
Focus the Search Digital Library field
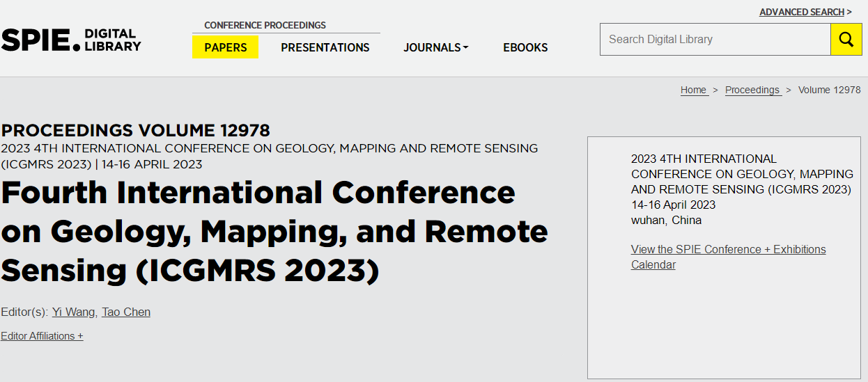[715, 40]
